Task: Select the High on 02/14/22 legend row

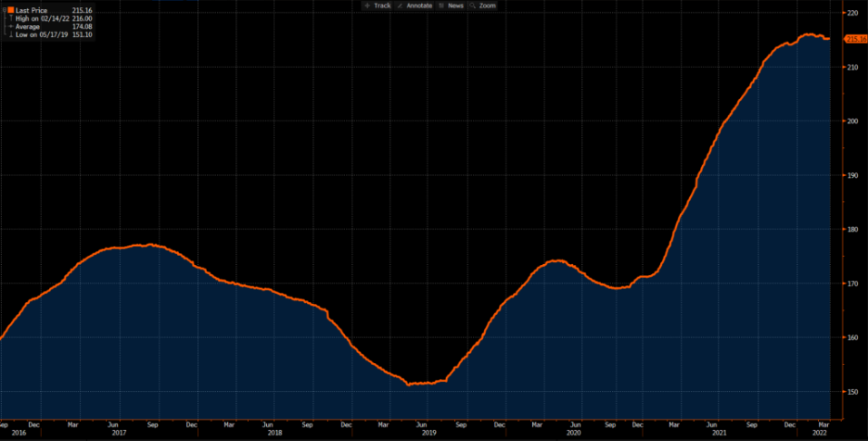Action: (50, 19)
